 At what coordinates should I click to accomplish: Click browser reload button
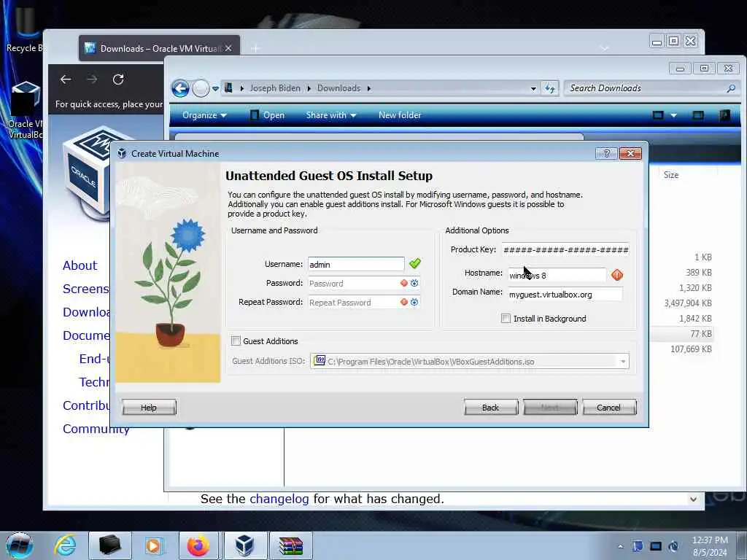pos(118,79)
